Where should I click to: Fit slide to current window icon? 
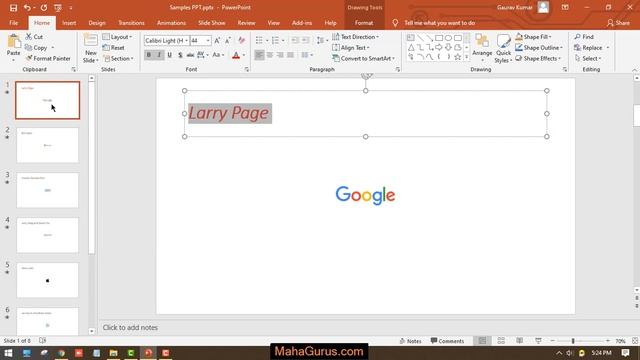point(635,340)
